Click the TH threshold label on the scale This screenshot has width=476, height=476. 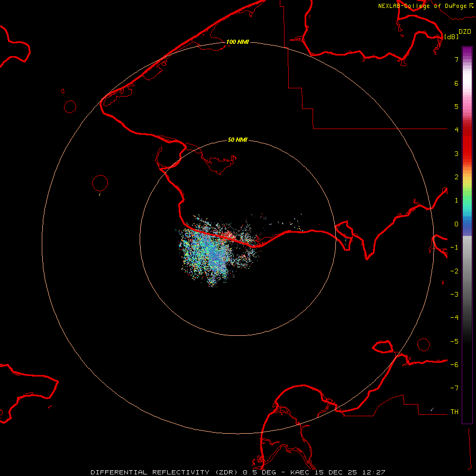tap(454, 412)
